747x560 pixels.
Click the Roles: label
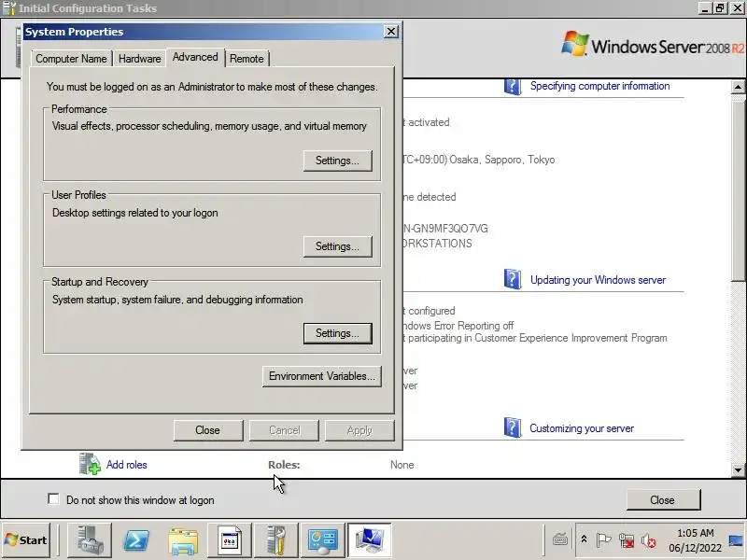pos(284,465)
